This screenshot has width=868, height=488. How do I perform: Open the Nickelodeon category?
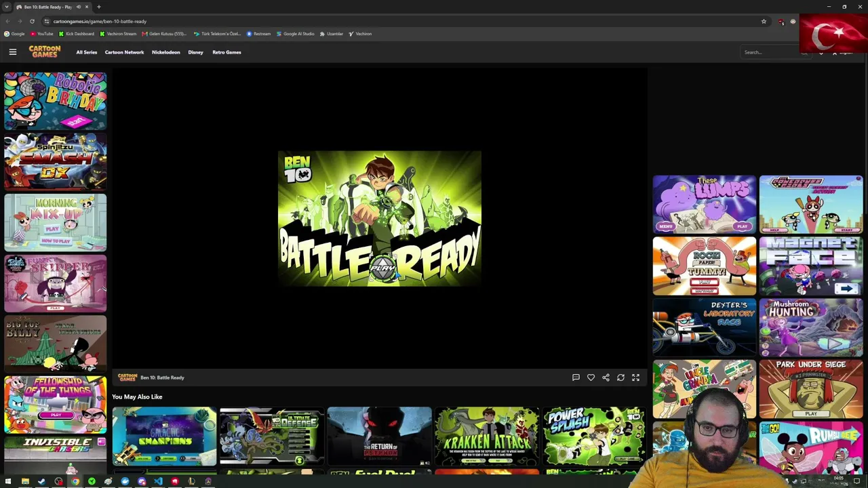166,52
